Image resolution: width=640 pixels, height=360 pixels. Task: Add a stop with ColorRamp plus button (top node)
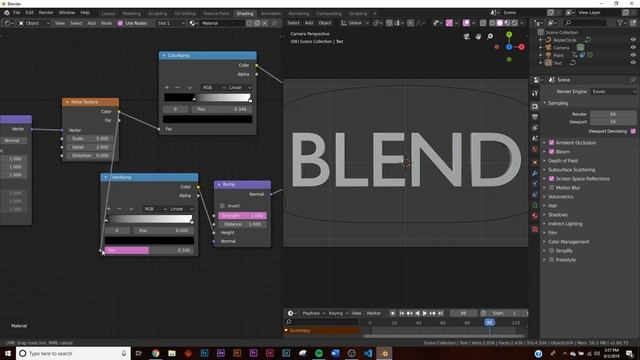tap(167, 87)
